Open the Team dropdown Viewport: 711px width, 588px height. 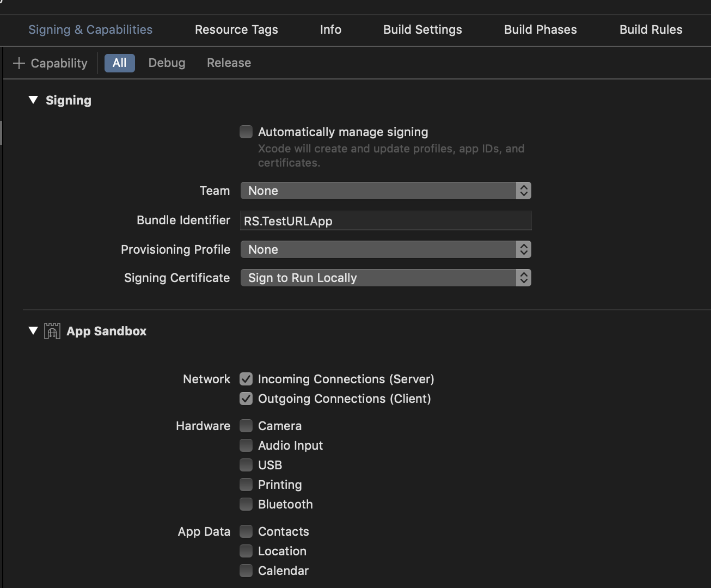[385, 191]
